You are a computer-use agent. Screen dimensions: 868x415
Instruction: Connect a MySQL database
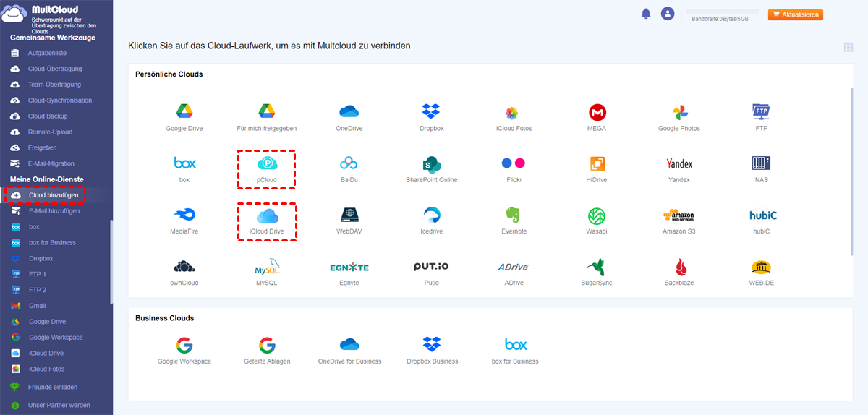[x=267, y=272]
